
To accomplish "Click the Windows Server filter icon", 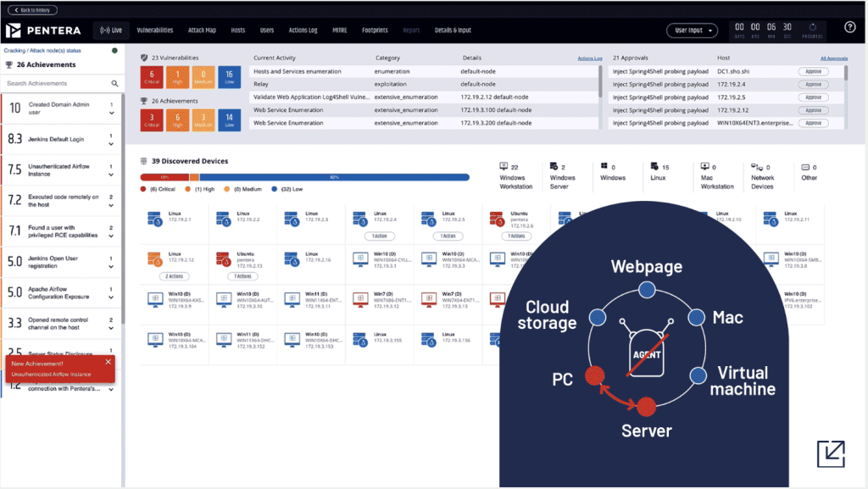I will (x=554, y=166).
